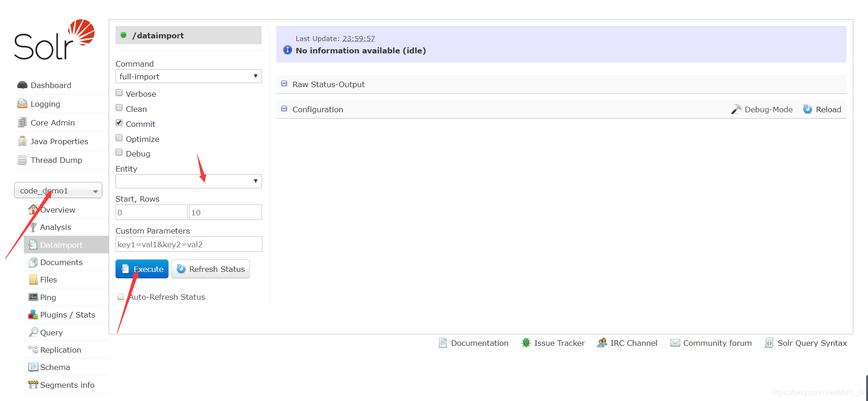Screen dimensions: 868x401
Task: Click the Debug-Mode link
Action: 762,109
